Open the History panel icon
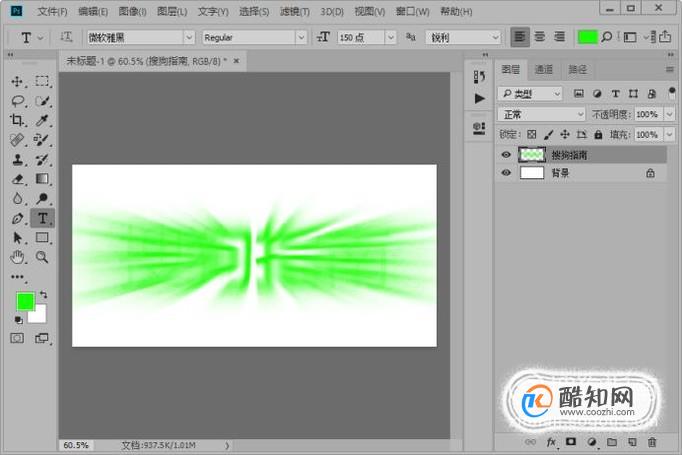Screen dimensions: 682x455 click(x=479, y=77)
